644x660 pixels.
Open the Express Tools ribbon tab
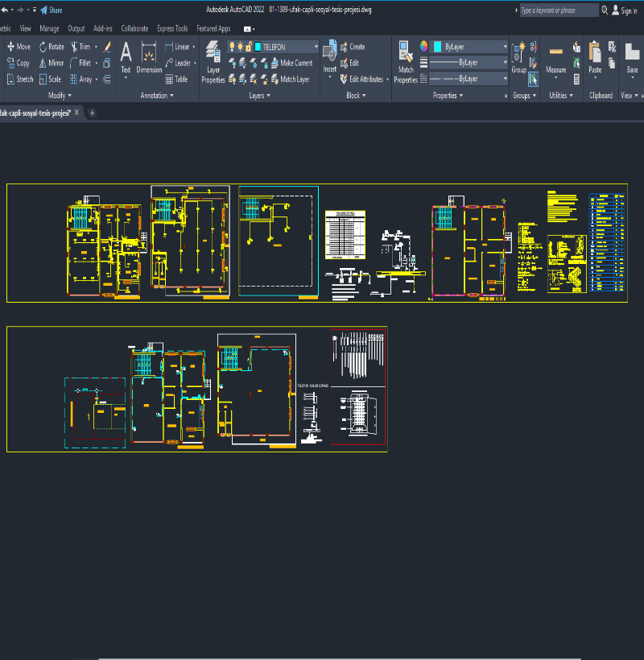tap(172, 28)
